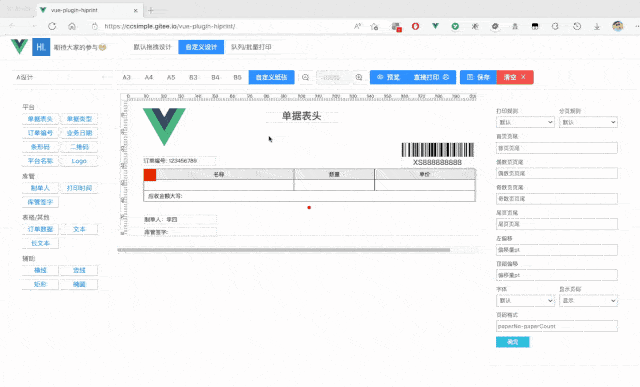Open the 分页规则 dropdown
The width and height of the screenshot is (640, 387).
[x=588, y=122]
